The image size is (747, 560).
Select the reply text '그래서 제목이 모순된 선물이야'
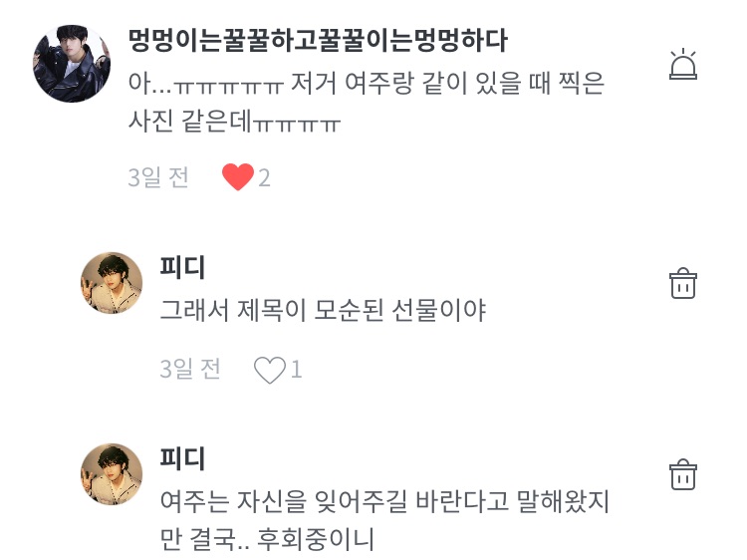[323, 311]
